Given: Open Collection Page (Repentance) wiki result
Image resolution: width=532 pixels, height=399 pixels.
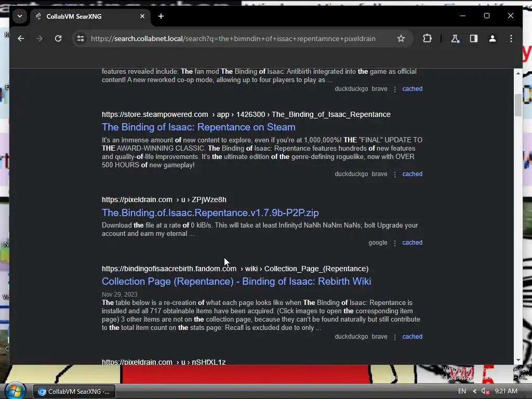Looking at the screenshot, I should (236, 282).
